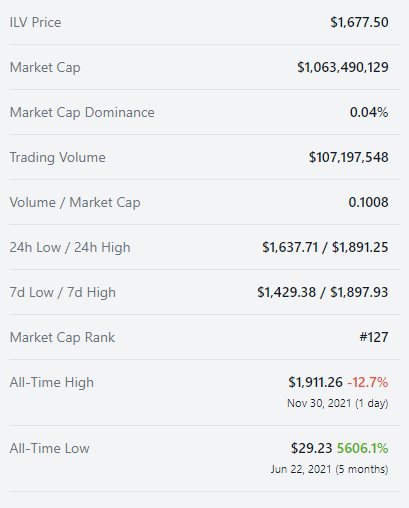The image size is (409, 508).
Task: Click the 7d Low / 7d High label
Action: pos(63,293)
